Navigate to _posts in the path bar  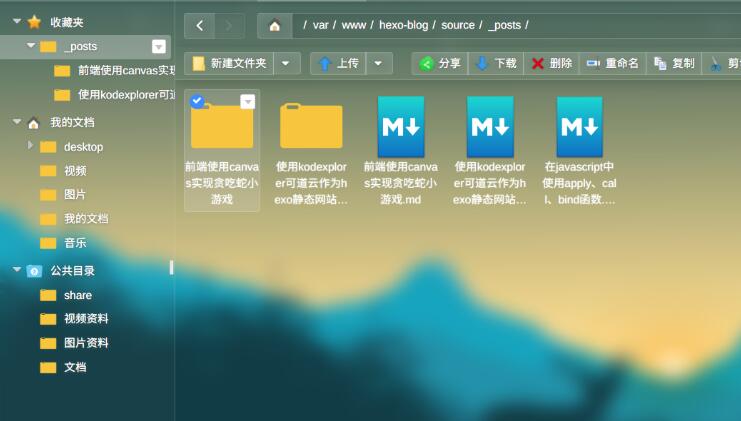click(x=505, y=26)
